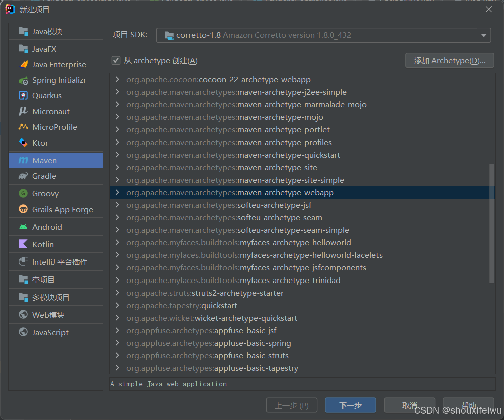Click the Groovy green circle icon
The height and width of the screenshot is (420, 504).
pos(23,193)
